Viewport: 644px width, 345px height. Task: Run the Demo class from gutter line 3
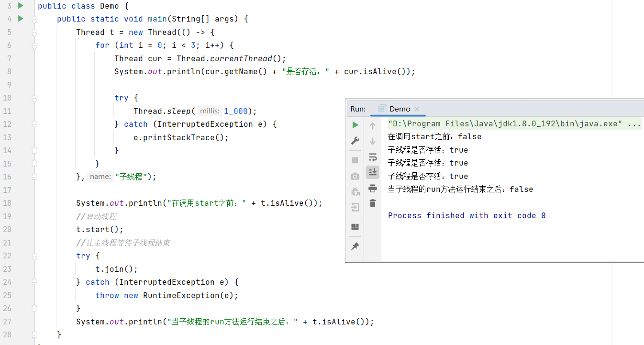point(20,6)
